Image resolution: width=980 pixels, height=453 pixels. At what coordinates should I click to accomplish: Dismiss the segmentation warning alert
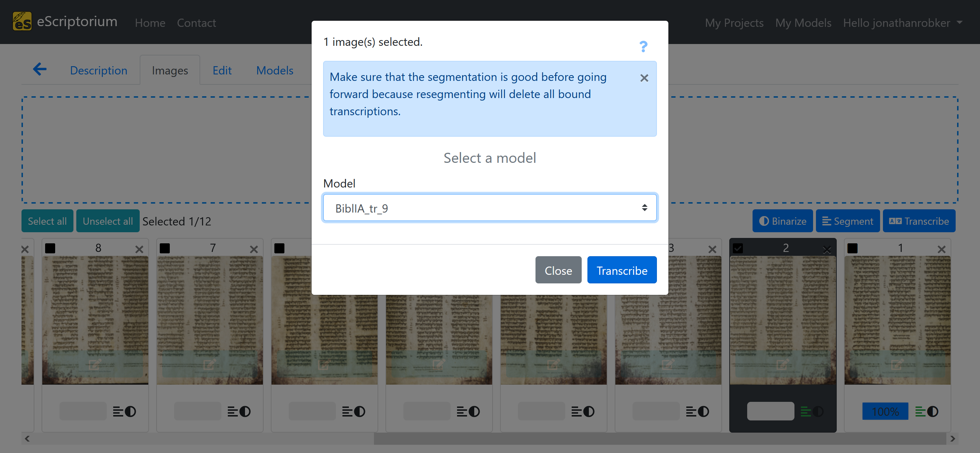click(x=644, y=78)
